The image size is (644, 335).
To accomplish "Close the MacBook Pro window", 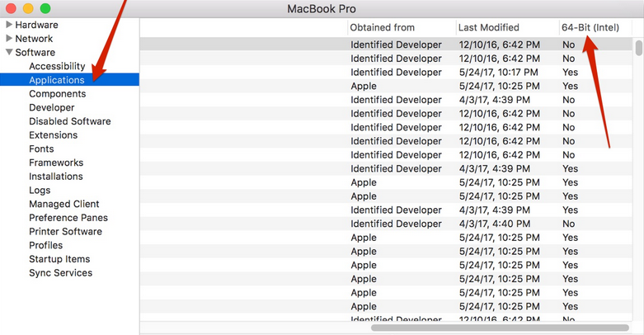I will pyautogui.click(x=11, y=8).
